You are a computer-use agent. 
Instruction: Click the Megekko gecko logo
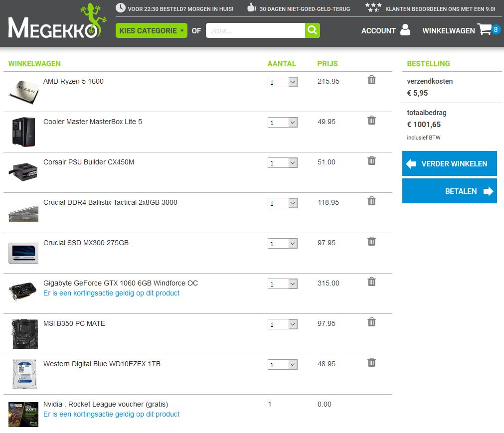pos(57,21)
